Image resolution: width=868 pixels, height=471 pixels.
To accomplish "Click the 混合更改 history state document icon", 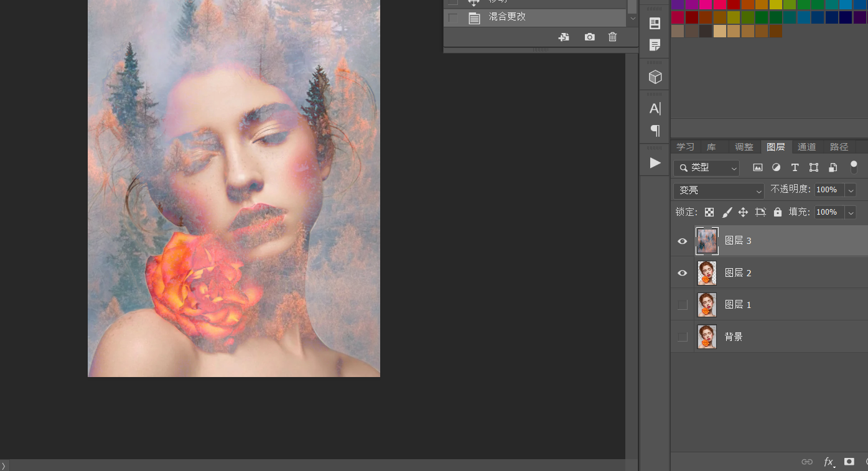I will click(474, 18).
